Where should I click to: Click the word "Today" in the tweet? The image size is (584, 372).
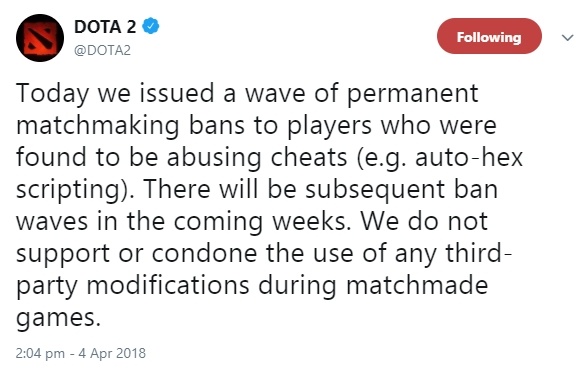(x=52, y=93)
